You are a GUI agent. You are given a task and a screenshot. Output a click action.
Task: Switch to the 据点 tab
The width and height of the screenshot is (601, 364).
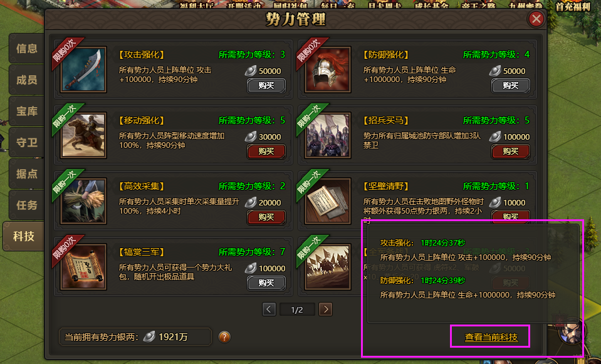tap(26, 174)
